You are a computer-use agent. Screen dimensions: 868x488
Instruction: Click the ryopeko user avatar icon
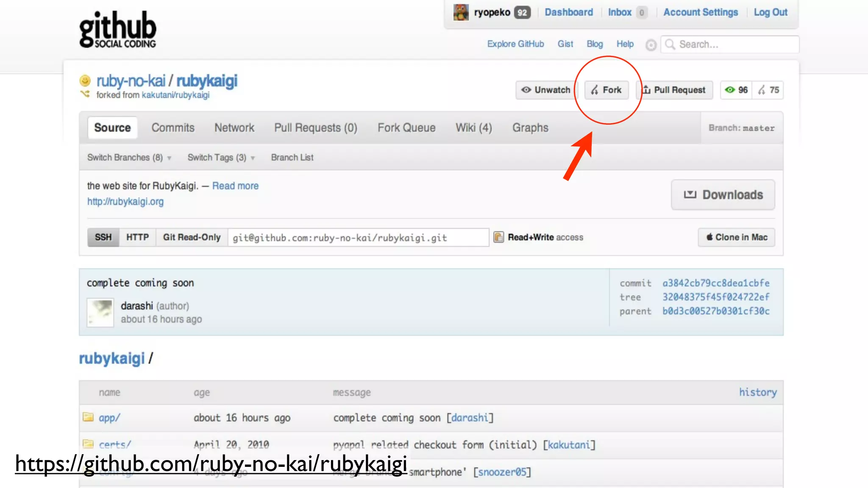pyautogui.click(x=461, y=12)
